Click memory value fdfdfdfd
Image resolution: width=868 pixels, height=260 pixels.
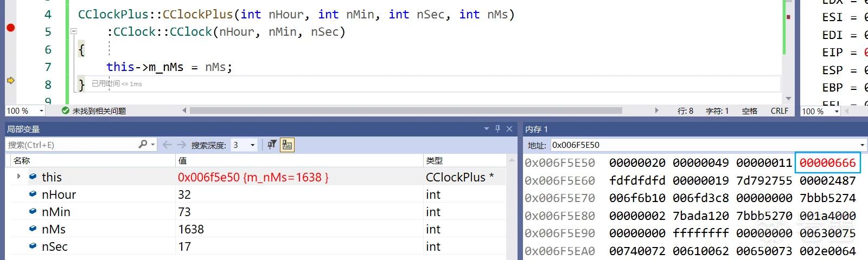coord(637,180)
